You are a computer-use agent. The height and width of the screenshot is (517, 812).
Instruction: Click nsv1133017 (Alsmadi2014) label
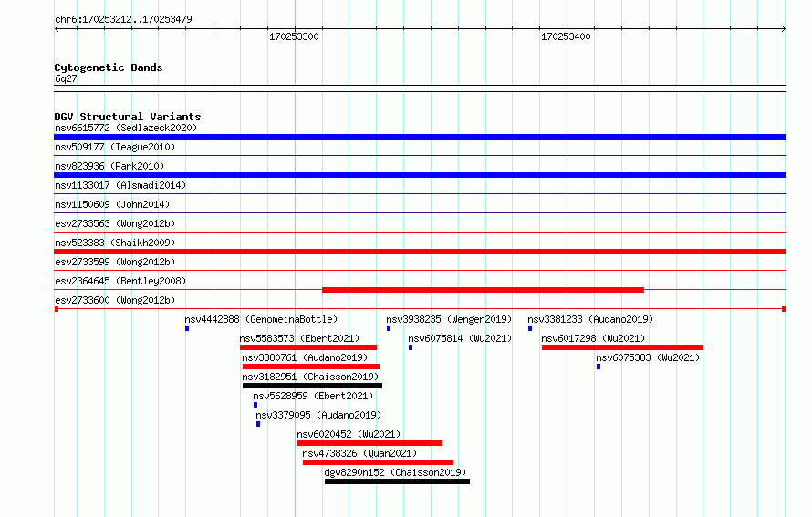click(120, 185)
